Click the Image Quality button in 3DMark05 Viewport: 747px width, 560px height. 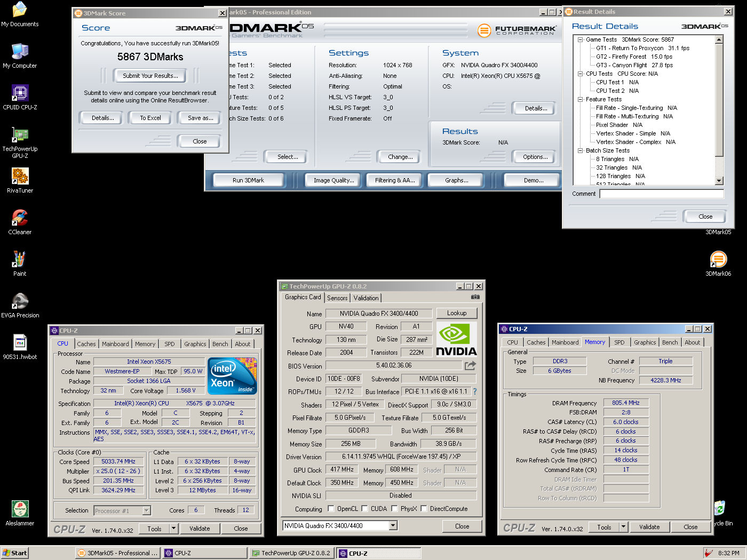[x=333, y=180]
